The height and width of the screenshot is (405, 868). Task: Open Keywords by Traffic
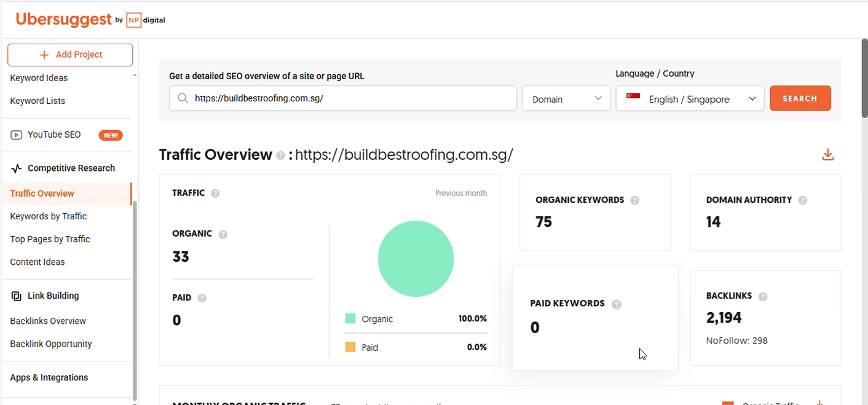[49, 216]
